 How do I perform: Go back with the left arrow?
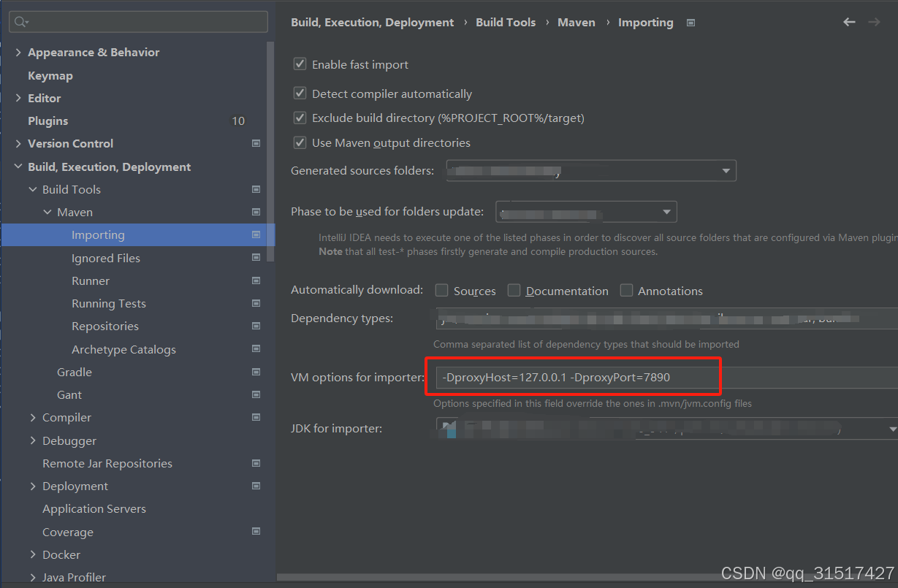point(849,22)
